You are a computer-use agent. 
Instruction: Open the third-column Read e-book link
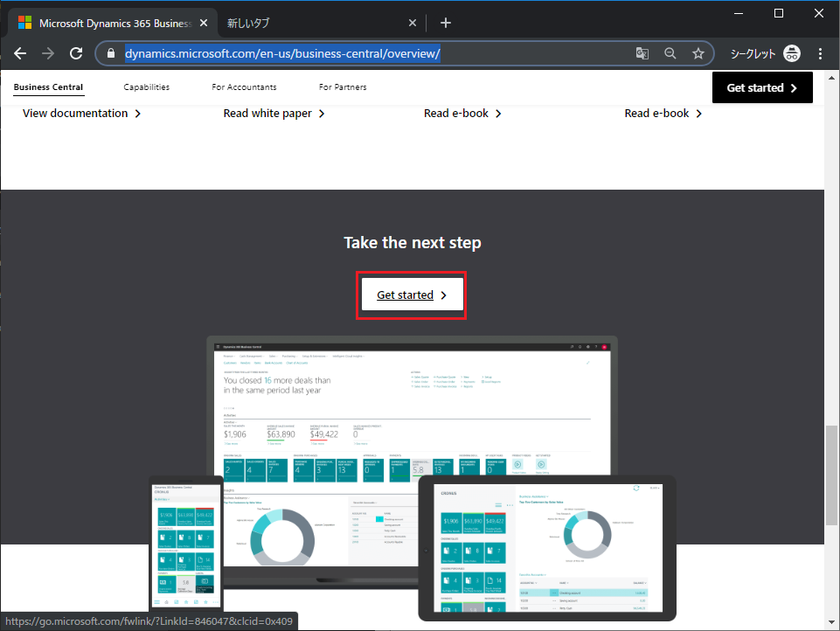[x=462, y=114]
